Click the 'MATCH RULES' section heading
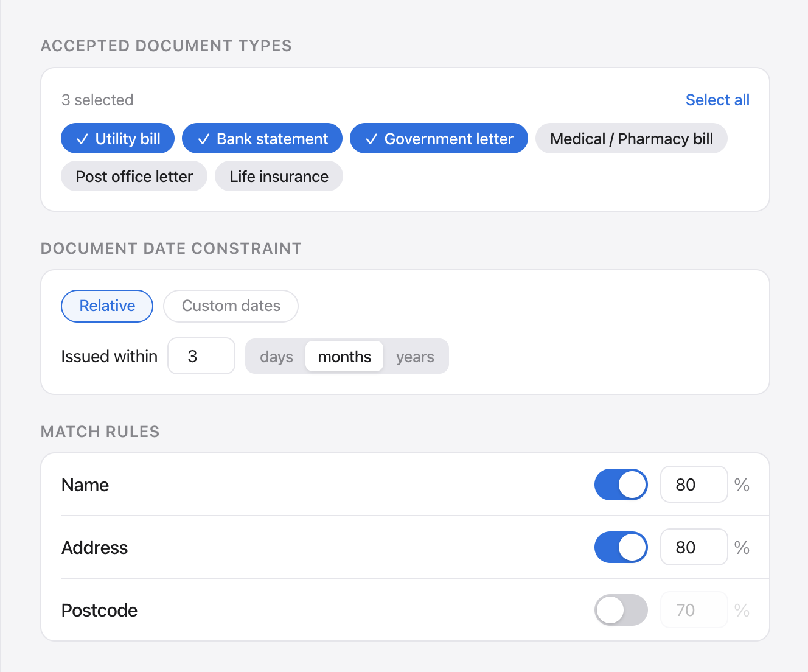Screen dimensions: 808x672 [100, 432]
